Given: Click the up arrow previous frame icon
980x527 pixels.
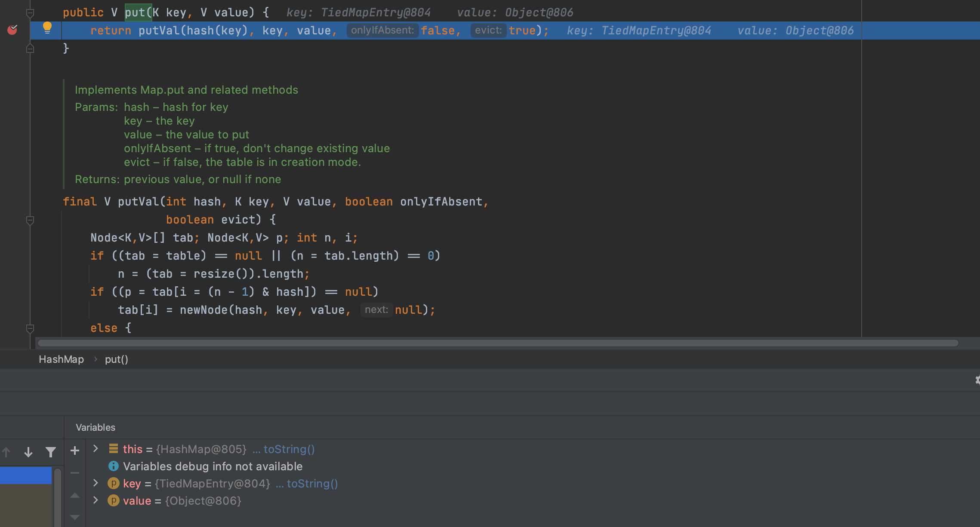Looking at the screenshot, I should pos(6,452).
